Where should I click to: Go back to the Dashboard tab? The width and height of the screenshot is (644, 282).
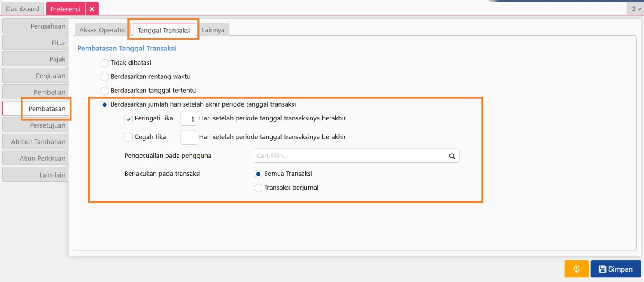[x=22, y=8]
